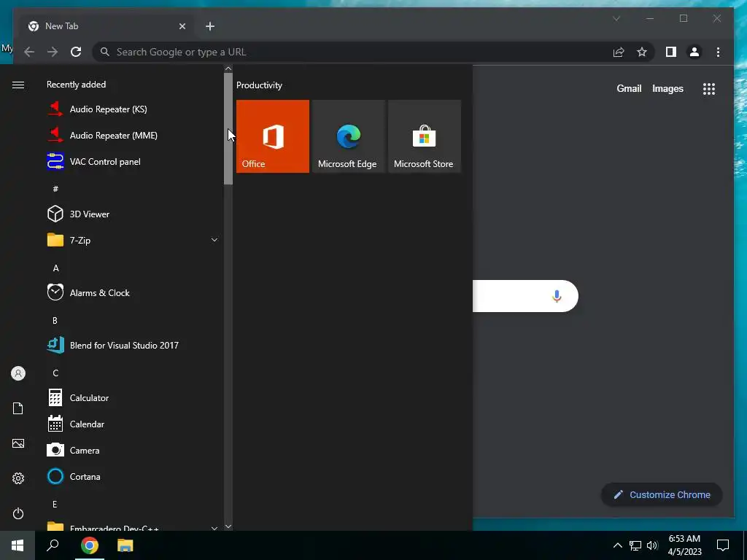Open File Explorer from taskbar

pyautogui.click(x=125, y=545)
